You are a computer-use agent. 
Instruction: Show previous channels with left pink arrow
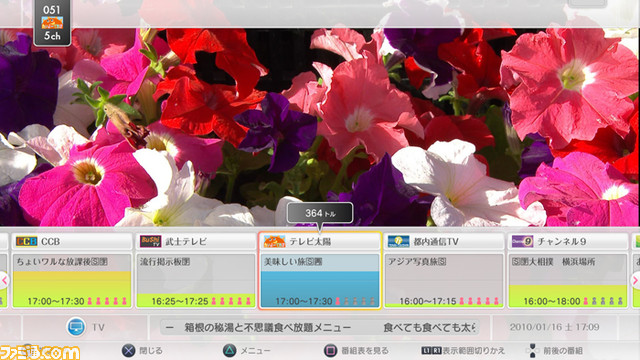pos(4,280)
